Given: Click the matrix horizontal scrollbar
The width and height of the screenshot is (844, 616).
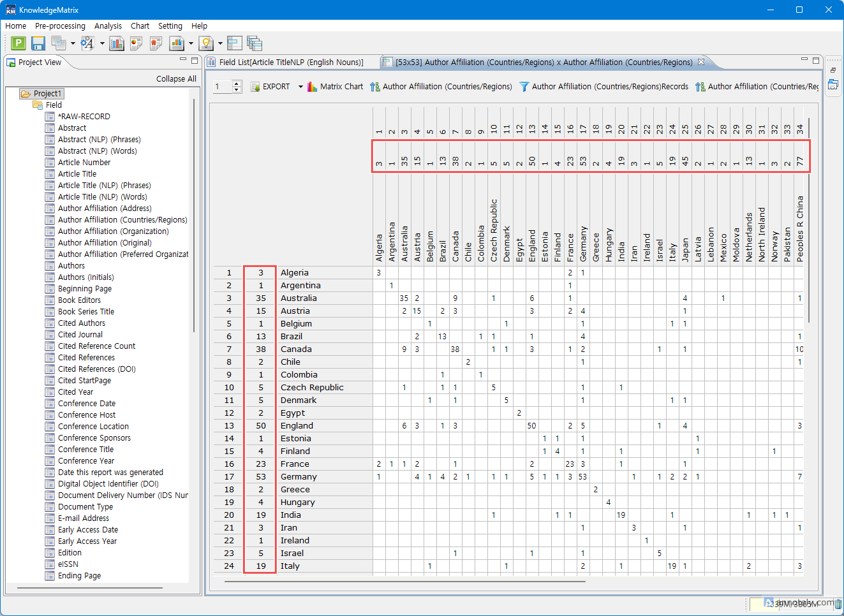Looking at the screenshot, I should click(404, 582).
